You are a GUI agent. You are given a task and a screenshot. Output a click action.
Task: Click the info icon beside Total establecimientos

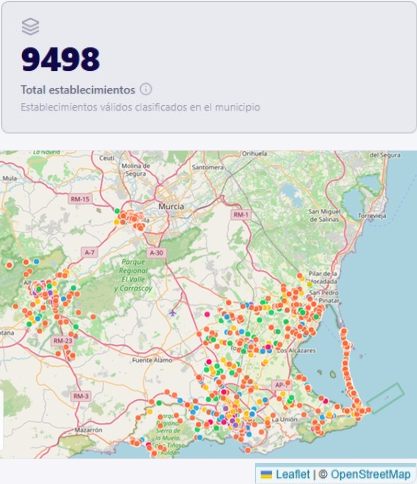(x=146, y=89)
